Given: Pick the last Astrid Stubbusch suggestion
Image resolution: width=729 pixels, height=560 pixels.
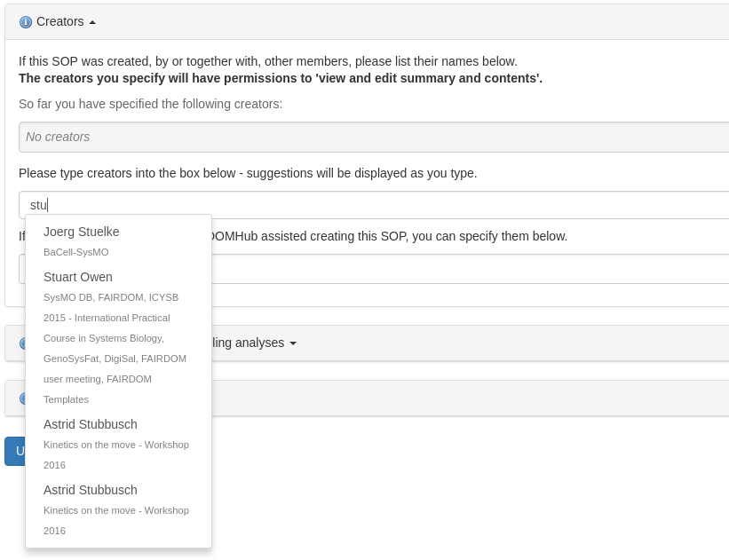Looking at the screenshot, I should click(x=91, y=490).
